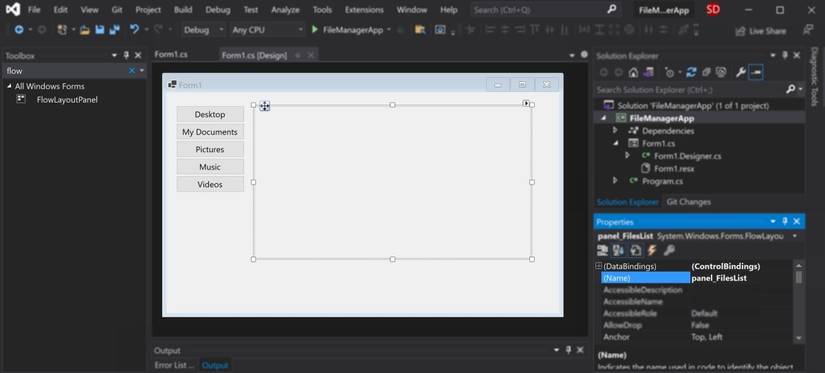Screen dimensions: 825x373
Task: Click the Live Share button
Action: (760, 31)
